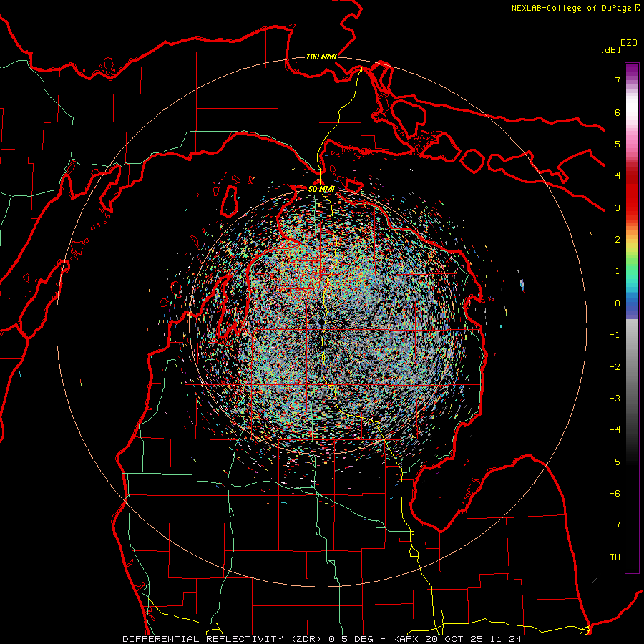This screenshot has height=644, width=644.
Task: Click the 1 value on the scale
Action: (618, 271)
